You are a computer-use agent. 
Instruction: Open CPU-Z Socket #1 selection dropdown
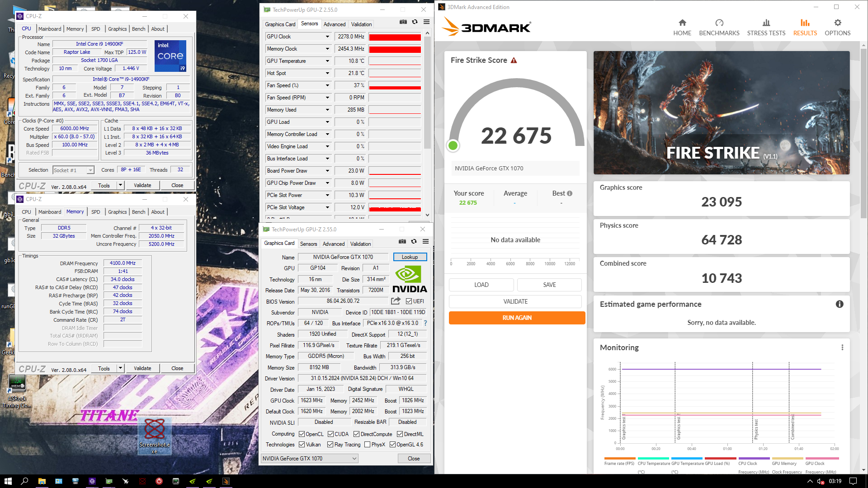pos(73,170)
